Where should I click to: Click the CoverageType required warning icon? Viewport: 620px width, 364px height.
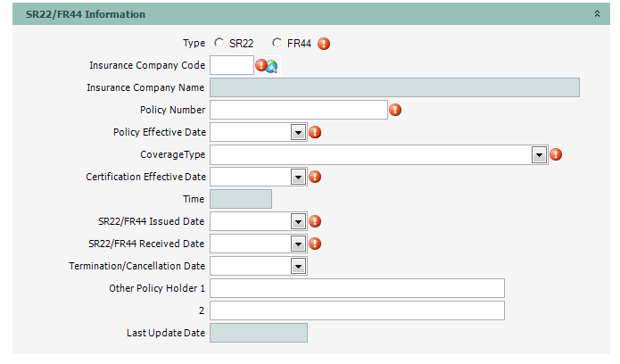[x=556, y=154]
